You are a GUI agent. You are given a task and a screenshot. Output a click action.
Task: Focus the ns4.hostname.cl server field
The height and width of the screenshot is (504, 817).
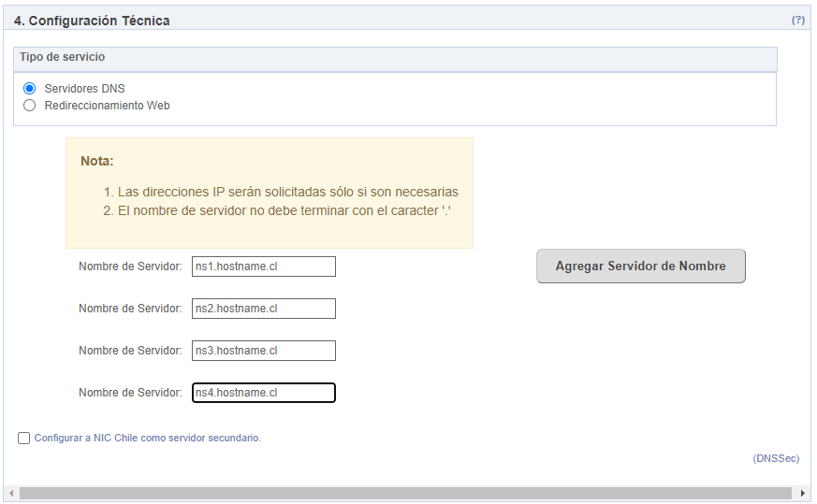click(264, 393)
